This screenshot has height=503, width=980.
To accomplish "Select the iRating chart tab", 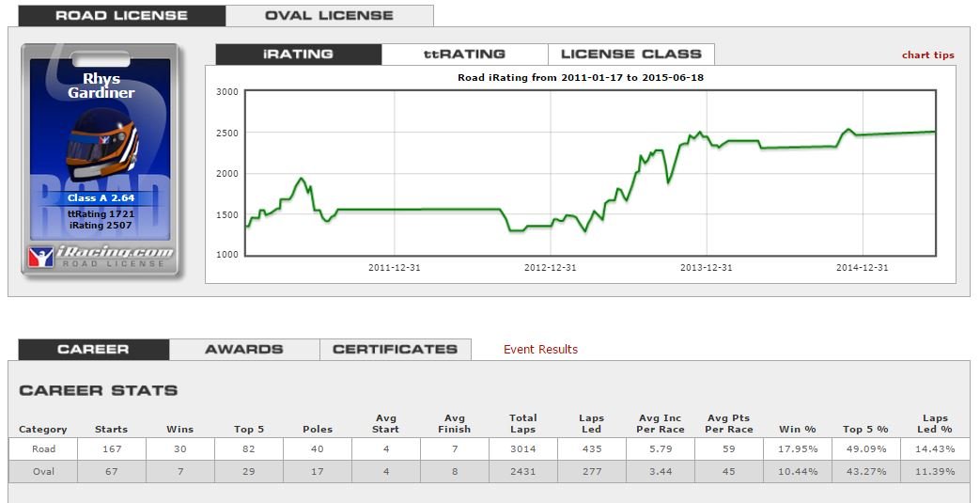I will [298, 55].
